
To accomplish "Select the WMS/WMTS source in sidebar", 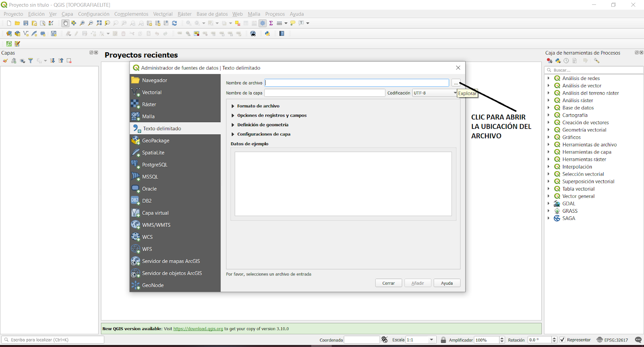I will [x=175, y=225].
